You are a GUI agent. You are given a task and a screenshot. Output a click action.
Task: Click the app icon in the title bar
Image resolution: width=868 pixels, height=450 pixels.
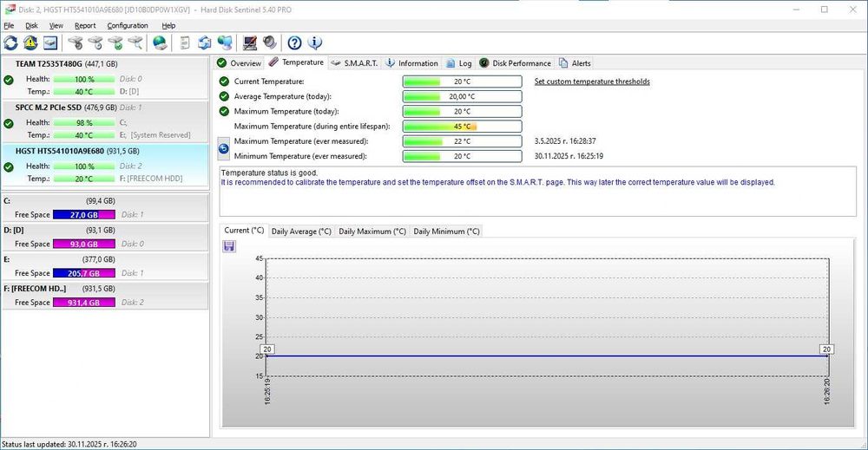[10, 10]
